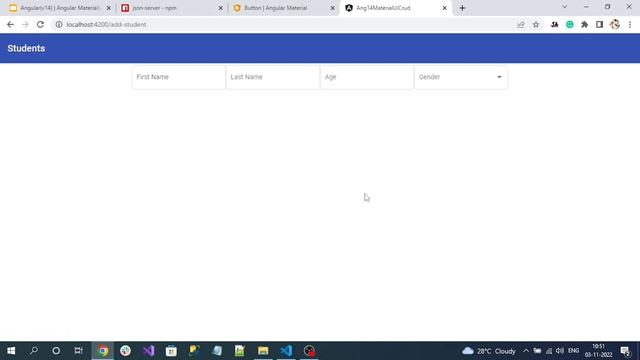Viewport: 640px width, 360px height.
Task: Open the Chrome profile avatar
Action: 615,24
